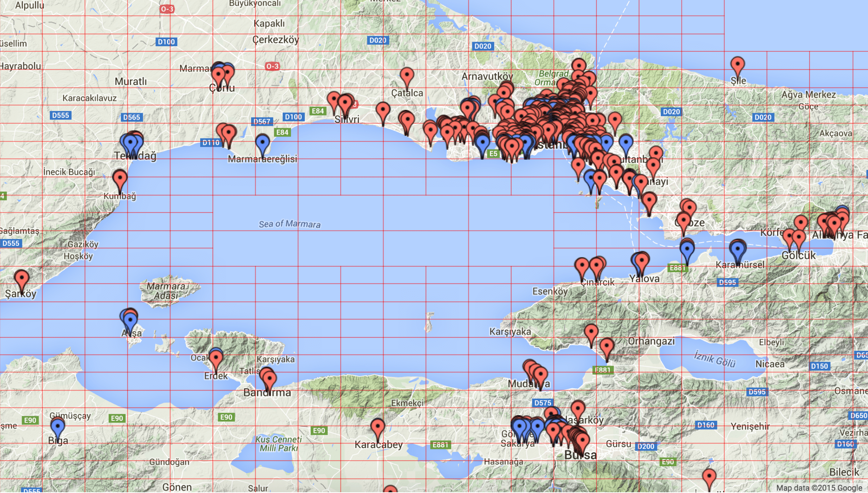The width and height of the screenshot is (868, 493).
Task: Select the blue marker at Biga
Action: [x=58, y=426]
